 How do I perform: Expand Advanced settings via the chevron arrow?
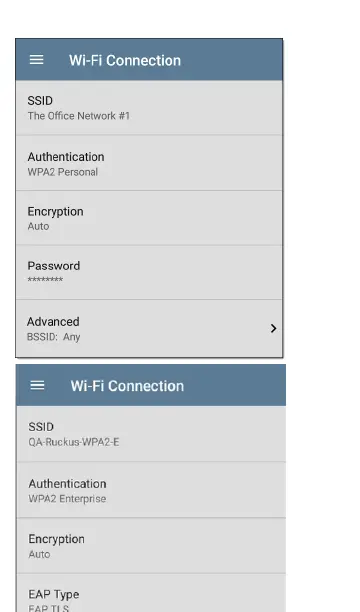(x=273, y=329)
